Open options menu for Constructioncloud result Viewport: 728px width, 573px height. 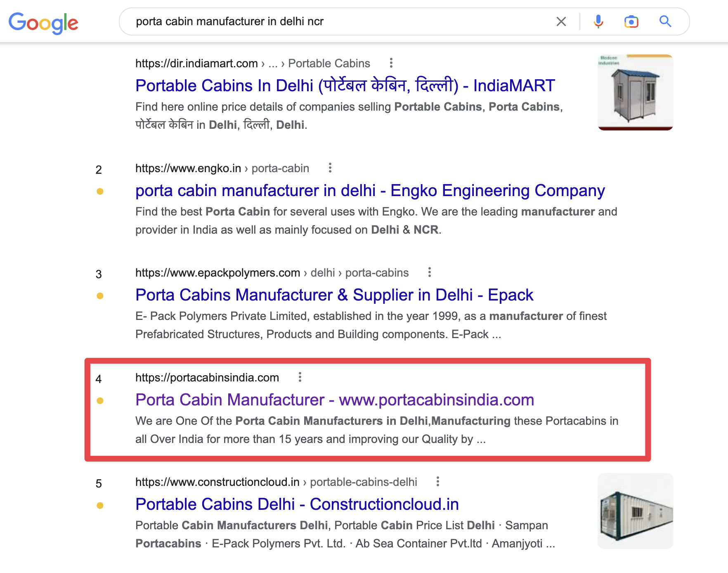point(437,482)
